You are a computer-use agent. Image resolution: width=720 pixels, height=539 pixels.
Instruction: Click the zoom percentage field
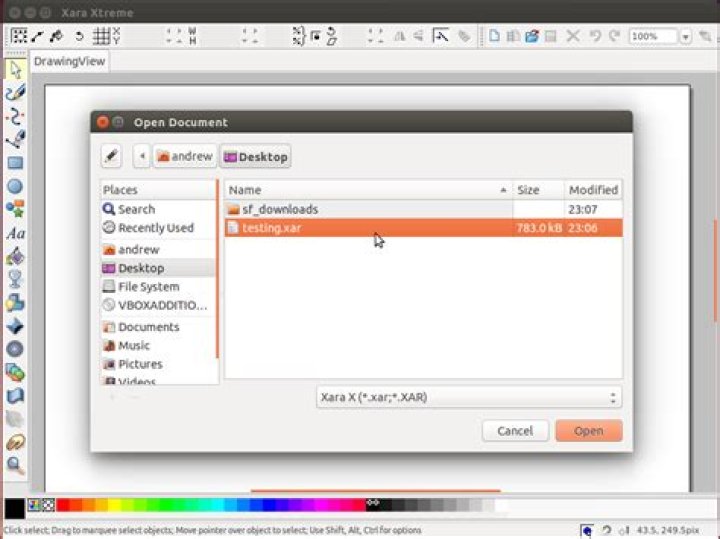click(653, 36)
